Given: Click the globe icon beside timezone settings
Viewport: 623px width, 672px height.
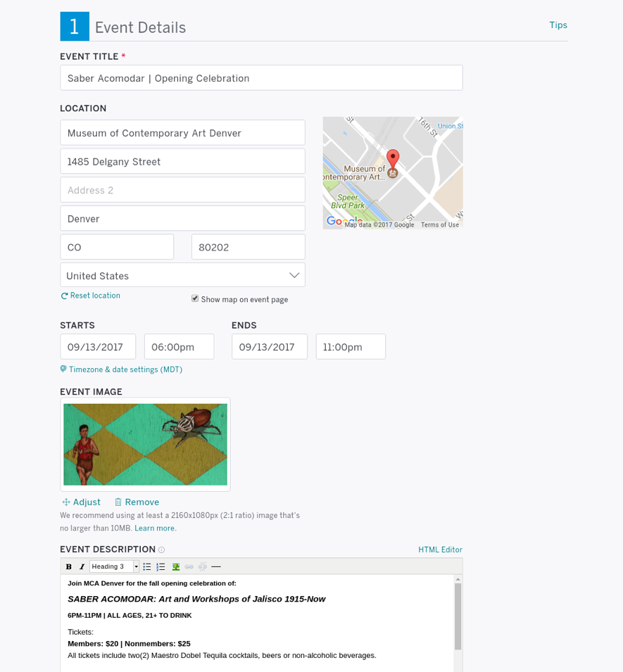Looking at the screenshot, I should (x=63, y=369).
